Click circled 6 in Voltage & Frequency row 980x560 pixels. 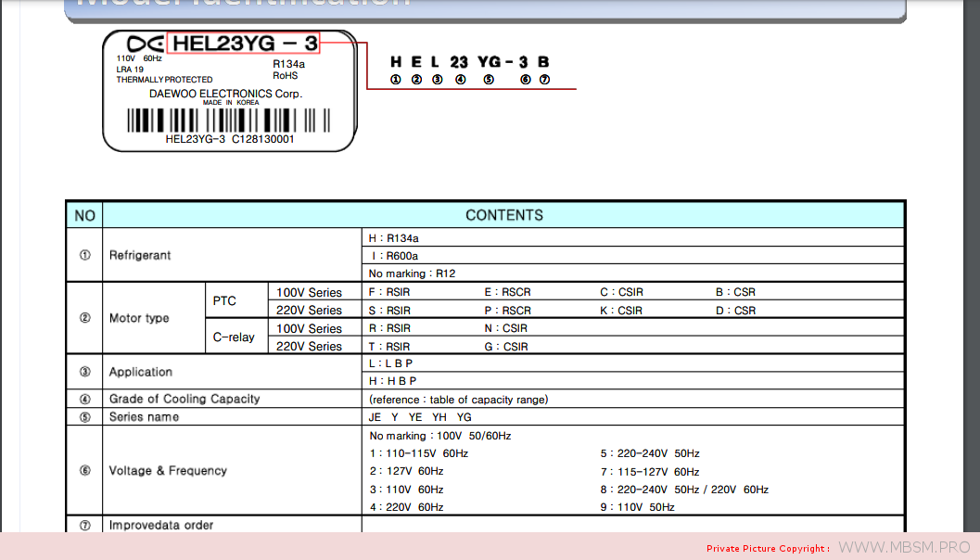[84, 471]
